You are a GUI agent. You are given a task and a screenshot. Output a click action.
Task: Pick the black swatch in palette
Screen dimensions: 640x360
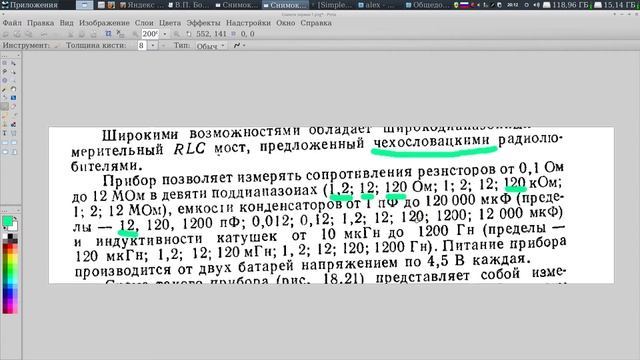coord(10,237)
